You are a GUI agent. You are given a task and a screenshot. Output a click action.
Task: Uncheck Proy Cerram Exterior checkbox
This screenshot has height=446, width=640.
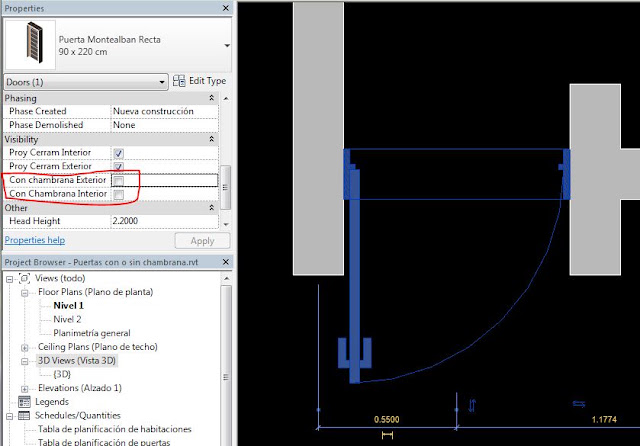(118, 166)
